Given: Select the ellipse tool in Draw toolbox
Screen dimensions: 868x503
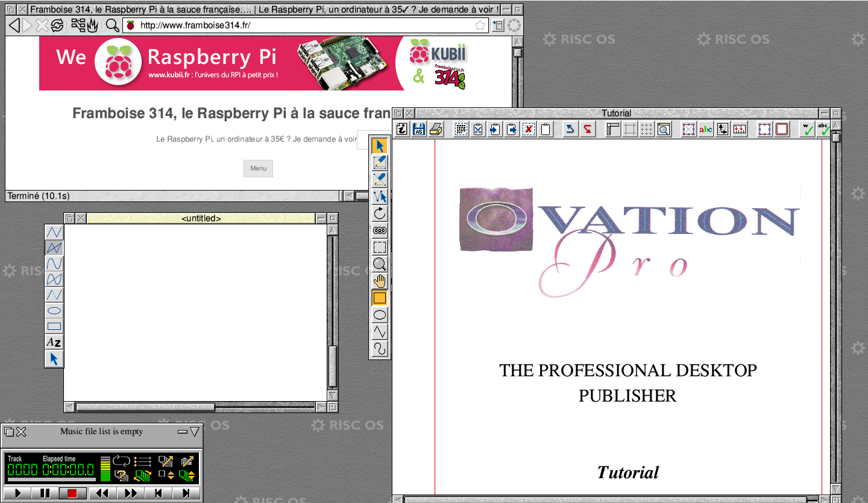Looking at the screenshot, I should pos(54,311).
